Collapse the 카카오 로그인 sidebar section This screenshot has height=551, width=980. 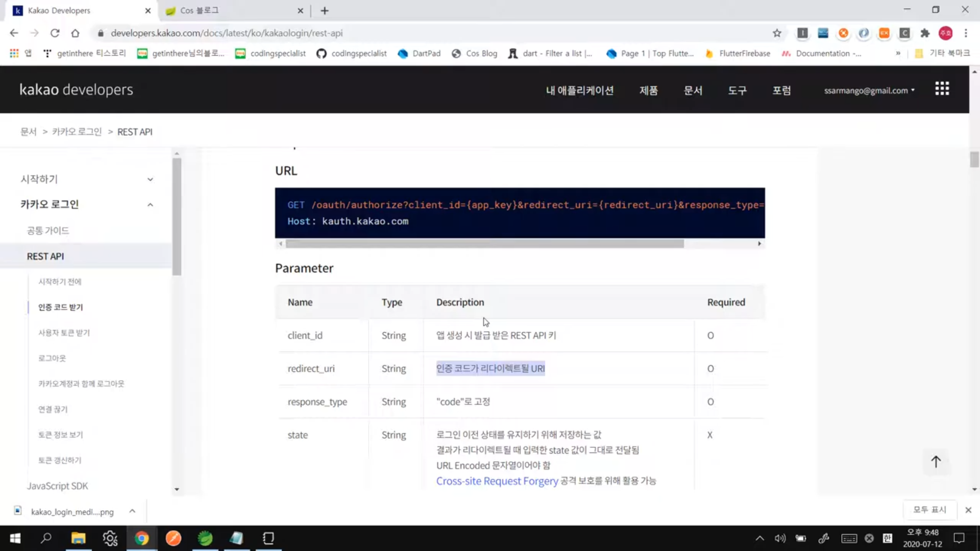(150, 205)
